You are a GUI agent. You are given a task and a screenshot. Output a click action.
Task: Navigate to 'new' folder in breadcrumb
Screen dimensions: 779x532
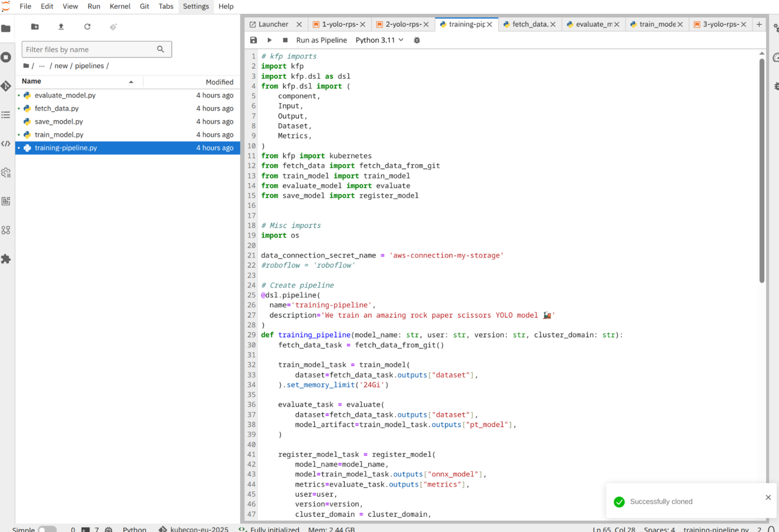pyautogui.click(x=61, y=66)
